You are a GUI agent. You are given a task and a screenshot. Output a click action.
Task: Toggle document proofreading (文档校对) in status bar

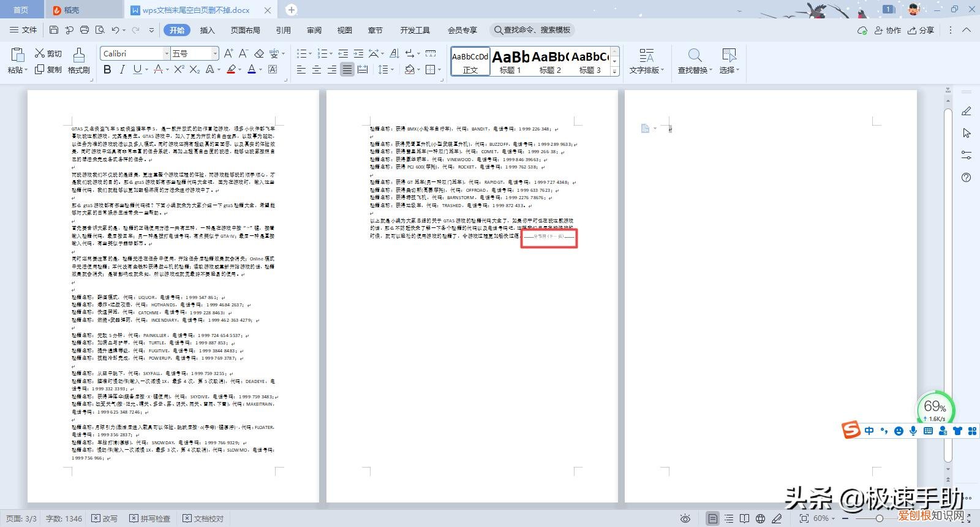pos(203,518)
